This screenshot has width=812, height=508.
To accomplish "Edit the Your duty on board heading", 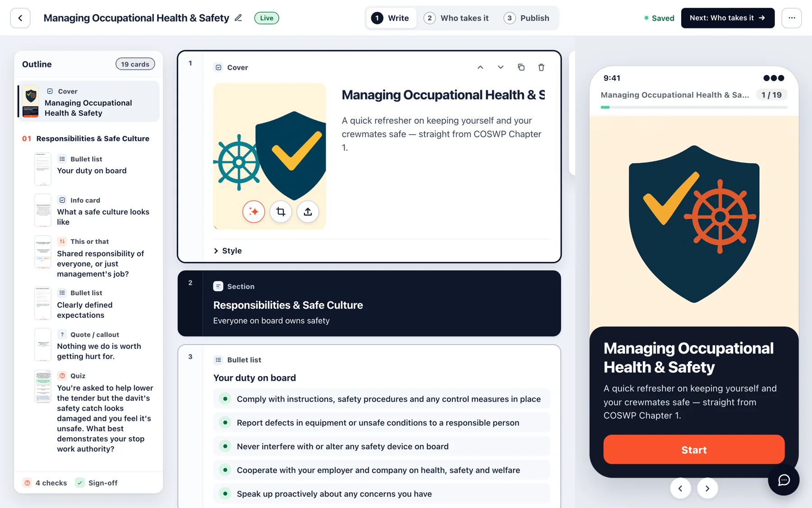I will [x=254, y=378].
